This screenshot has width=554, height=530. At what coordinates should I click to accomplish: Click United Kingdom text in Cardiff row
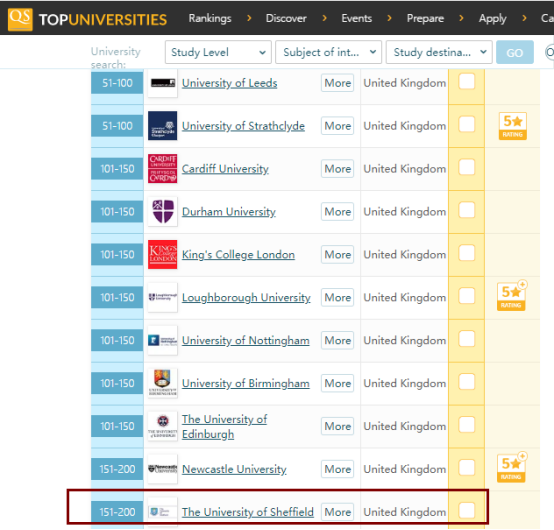tap(405, 169)
